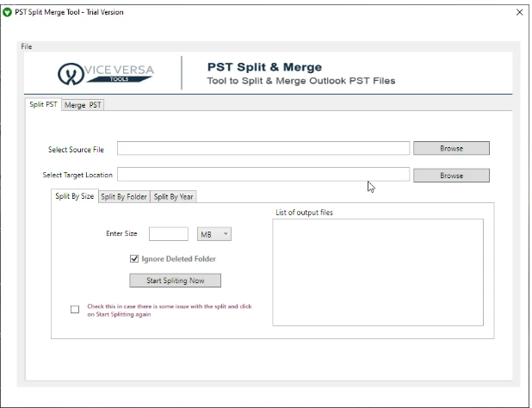
Task: Uncheck the Ignore Deleted Folder checkbox
Action: 134,258
